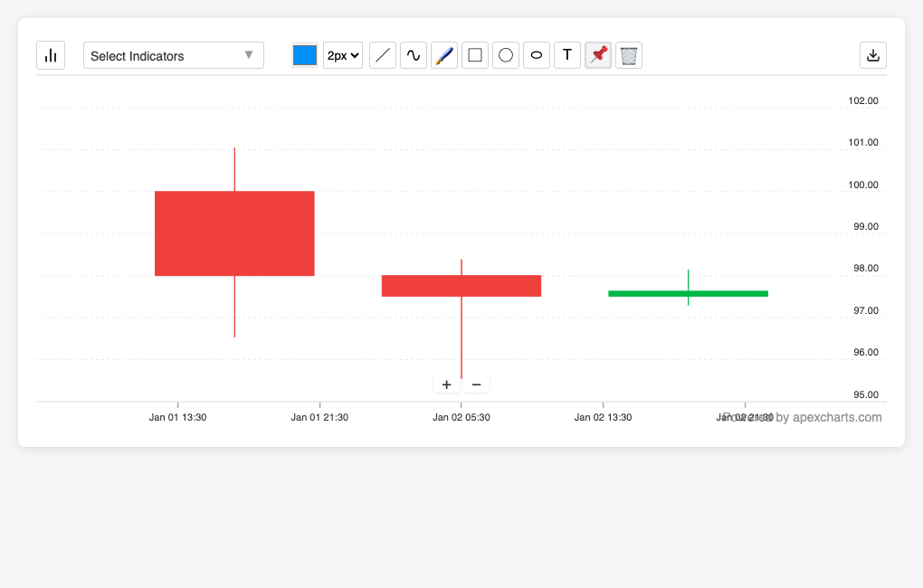Click the small red second candlestick body

[461, 286]
